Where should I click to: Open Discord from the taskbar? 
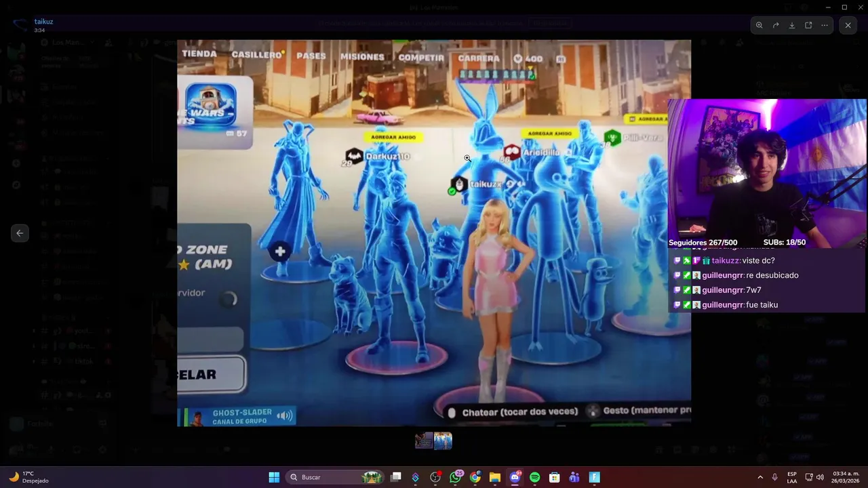point(515,477)
